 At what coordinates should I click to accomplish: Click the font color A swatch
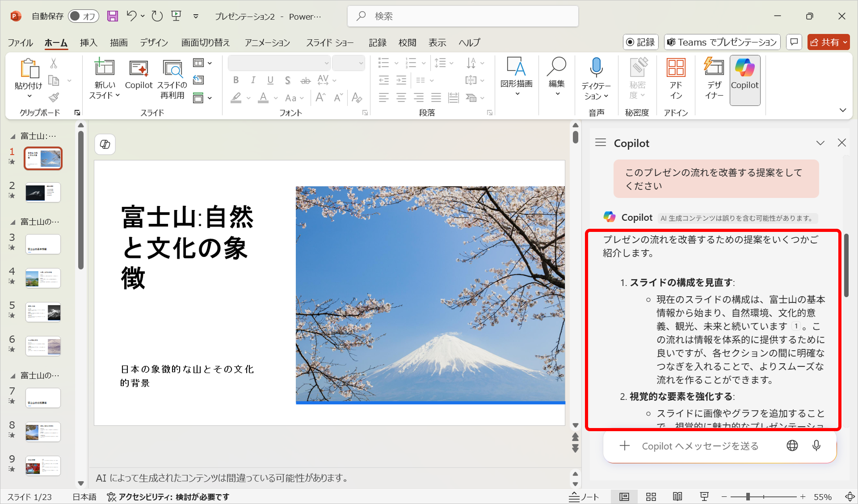coord(263,97)
